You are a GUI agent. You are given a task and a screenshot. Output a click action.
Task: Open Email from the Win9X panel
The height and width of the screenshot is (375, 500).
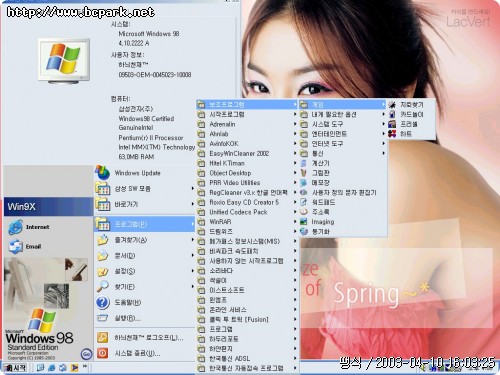(x=25, y=247)
